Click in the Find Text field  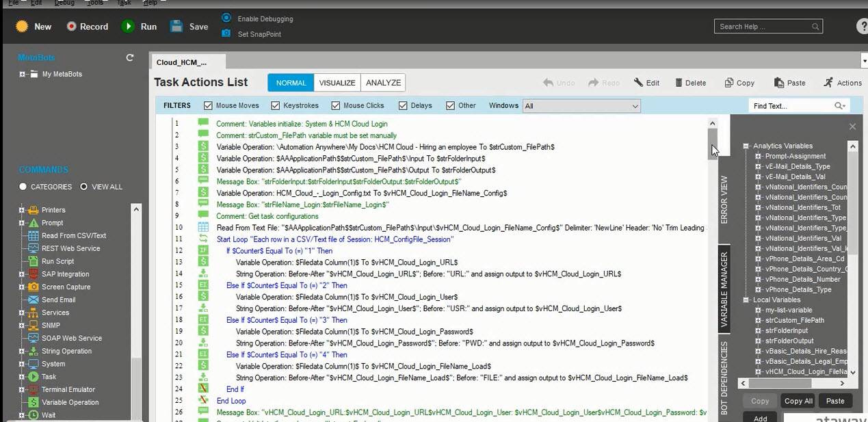[x=791, y=106]
